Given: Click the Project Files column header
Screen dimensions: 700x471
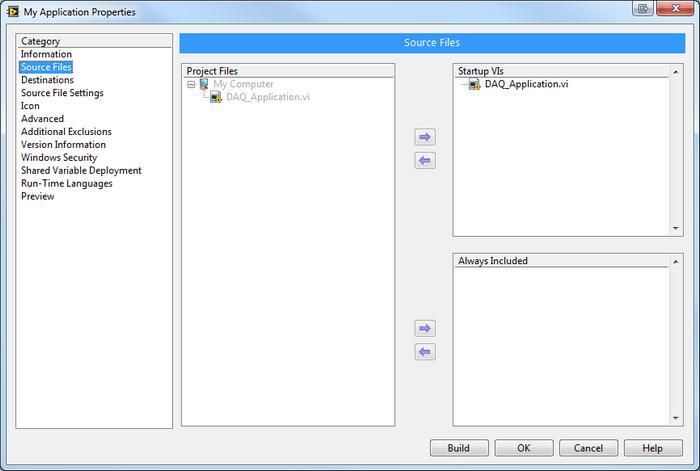Looking at the screenshot, I should click(288, 71).
